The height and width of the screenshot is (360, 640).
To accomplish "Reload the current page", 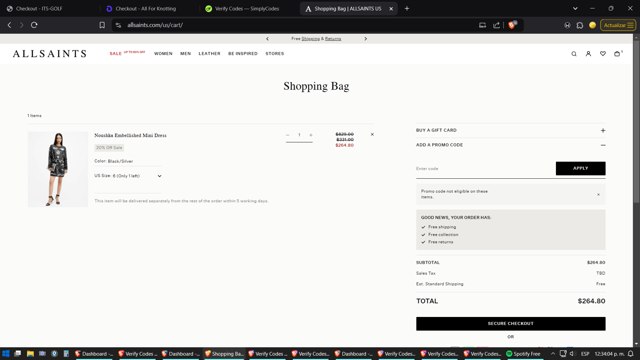I will tap(34, 25).
